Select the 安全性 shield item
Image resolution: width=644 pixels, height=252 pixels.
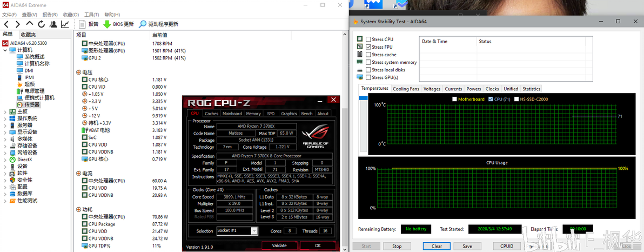tap(21, 180)
